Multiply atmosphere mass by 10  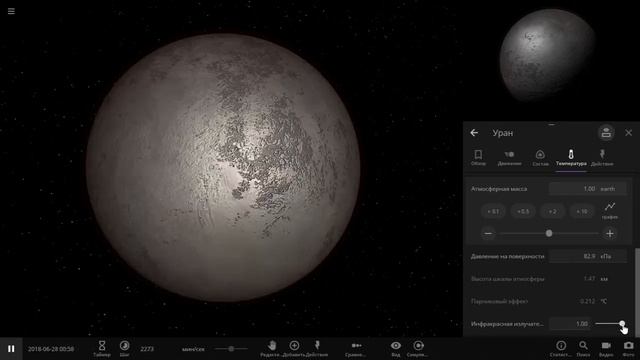(x=582, y=211)
